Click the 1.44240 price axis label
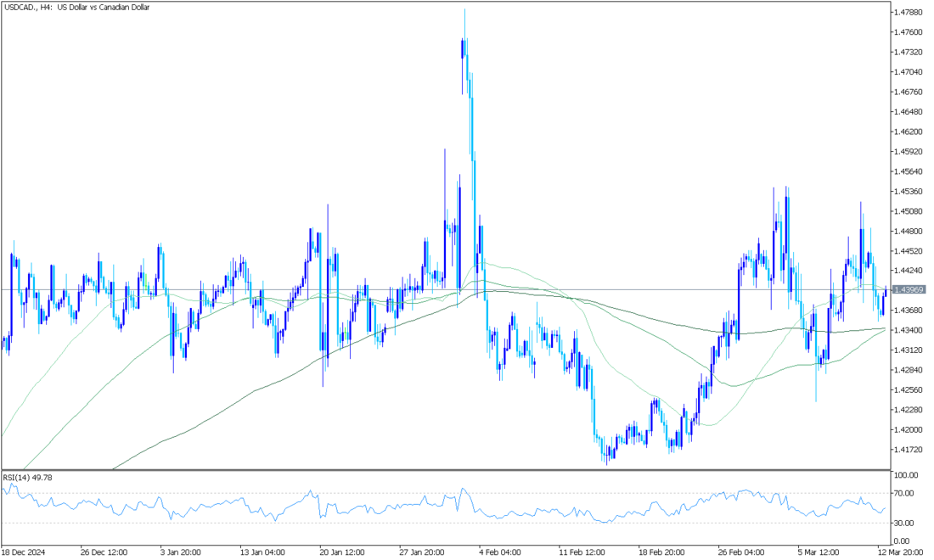934x560 pixels. (908, 270)
